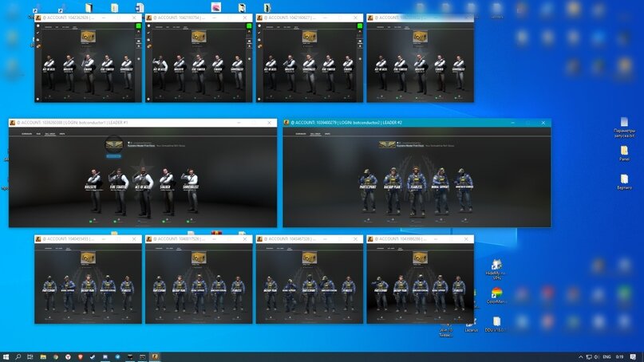The image size is (644, 362).
Task: Open the SKILL GROUP tab in LEADER #1 window
Action: point(49,134)
